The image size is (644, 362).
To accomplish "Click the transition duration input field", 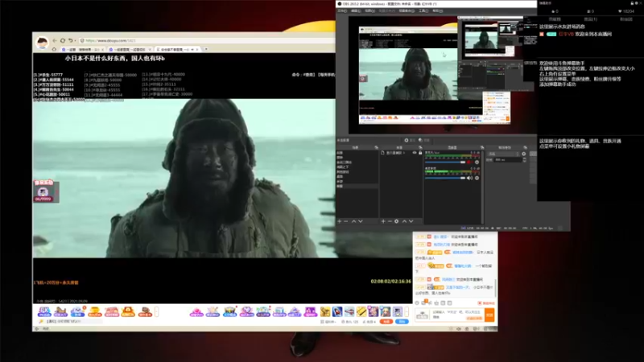I will click(x=508, y=159).
